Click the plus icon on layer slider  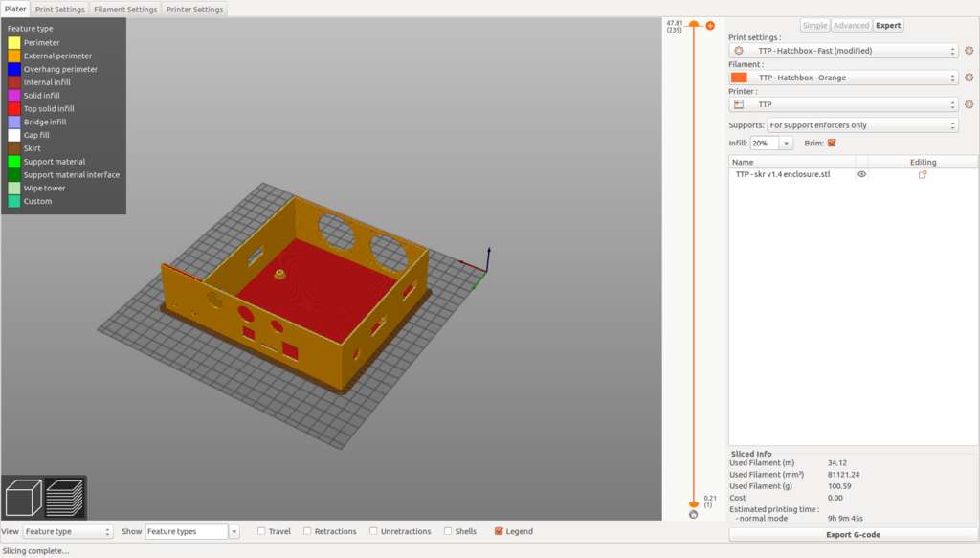click(710, 26)
